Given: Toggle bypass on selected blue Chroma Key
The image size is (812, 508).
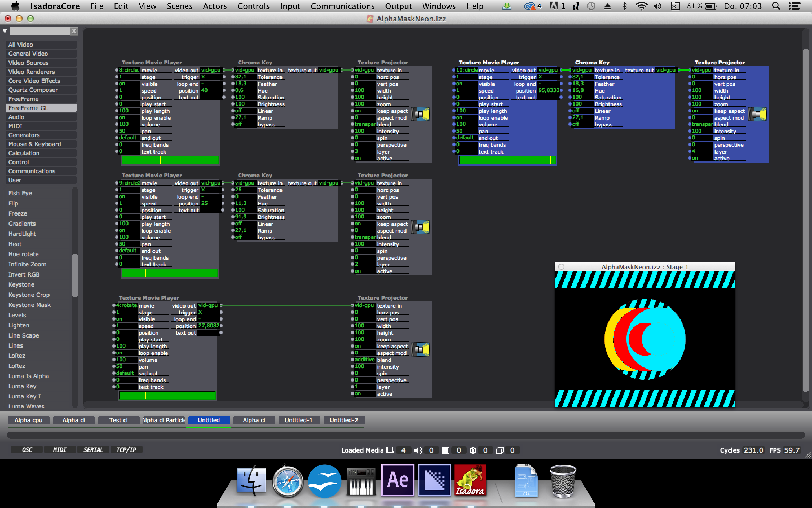Looking at the screenshot, I should tap(582, 124).
